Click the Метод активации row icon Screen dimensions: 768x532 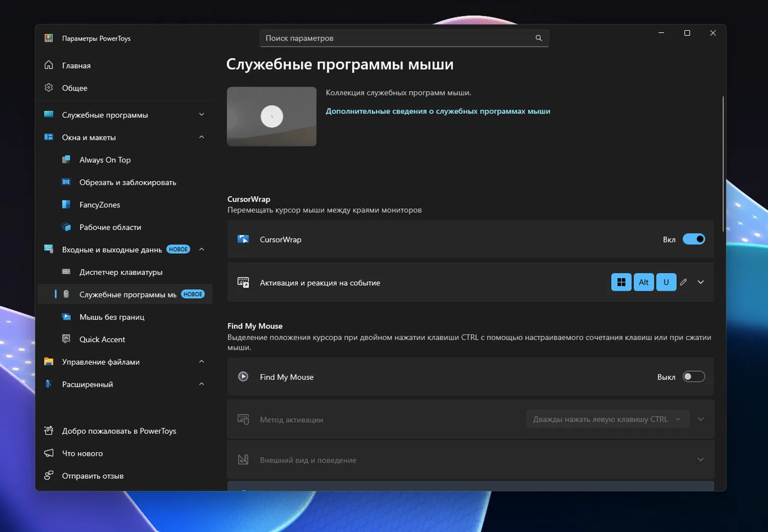pos(243,419)
